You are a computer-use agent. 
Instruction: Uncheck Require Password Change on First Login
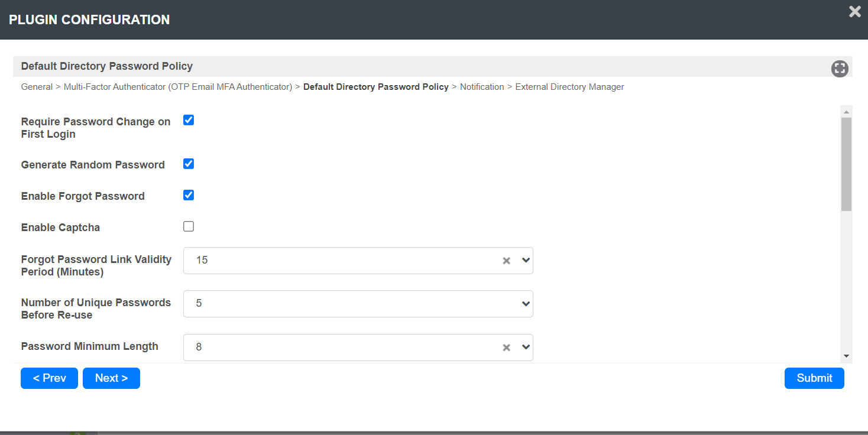pyautogui.click(x=189, y=121)
